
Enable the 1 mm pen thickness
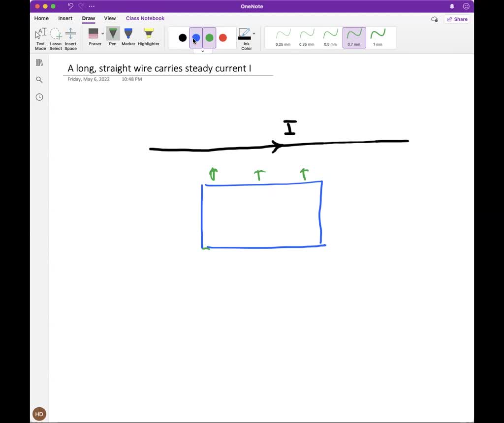[x=378, y=38]
